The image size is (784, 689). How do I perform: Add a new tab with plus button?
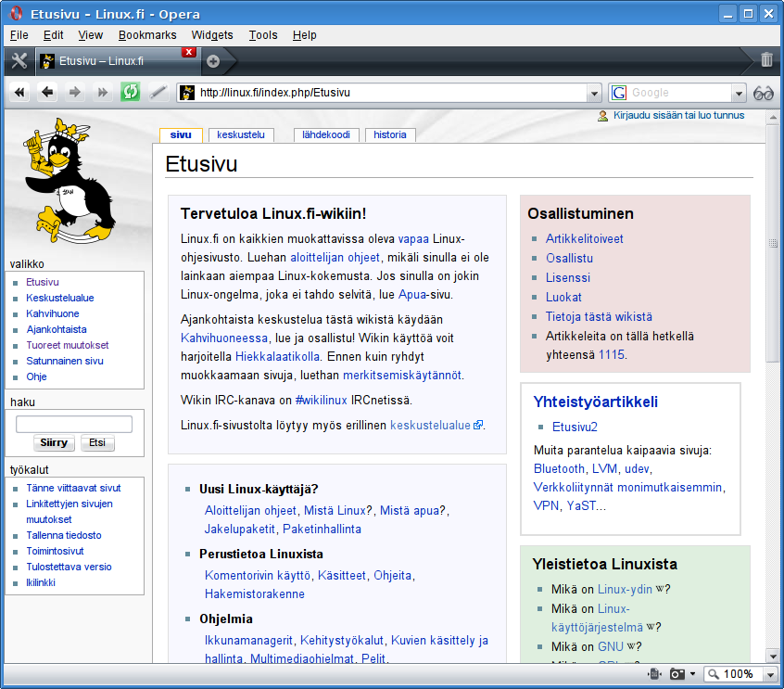click(x=213, y=61)
